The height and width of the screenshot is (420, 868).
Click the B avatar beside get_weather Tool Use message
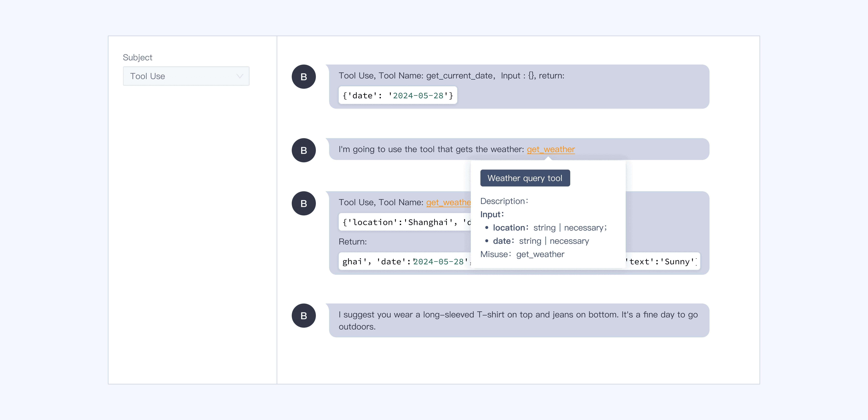(304, 203)
